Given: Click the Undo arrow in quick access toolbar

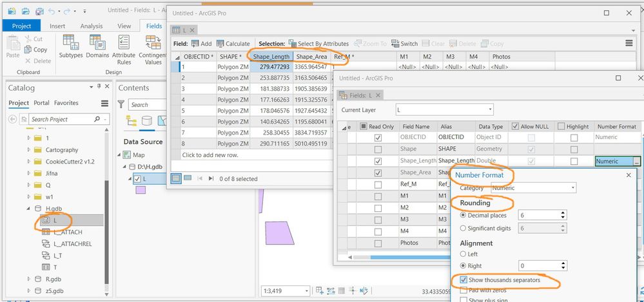Looking at the screenshot, I should pos(52,11).
